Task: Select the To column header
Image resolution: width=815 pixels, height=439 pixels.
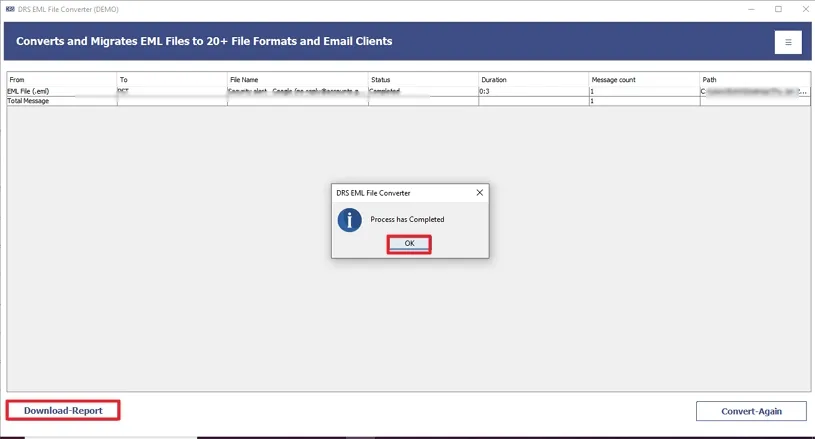Action: tap(172, 79)
